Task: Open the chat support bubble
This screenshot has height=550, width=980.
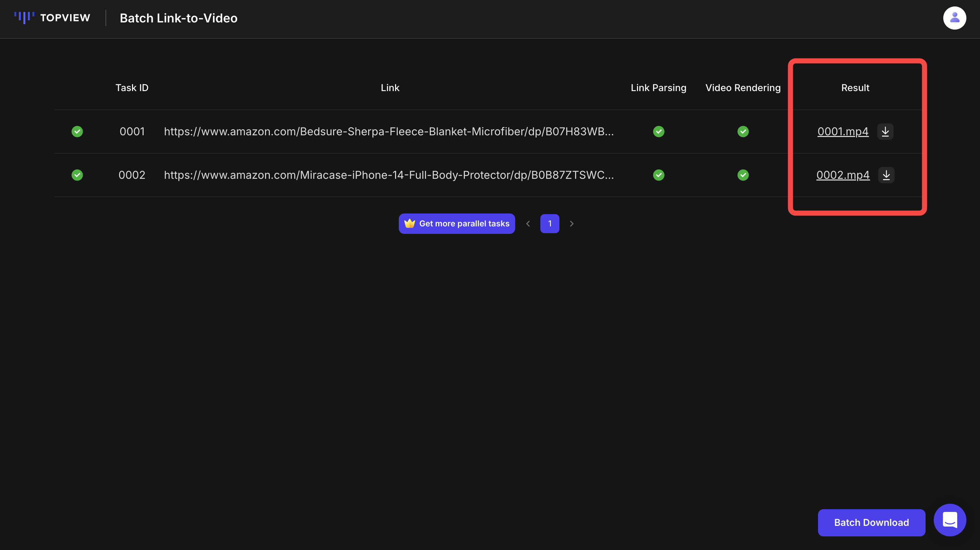Action: coord(950,520)
